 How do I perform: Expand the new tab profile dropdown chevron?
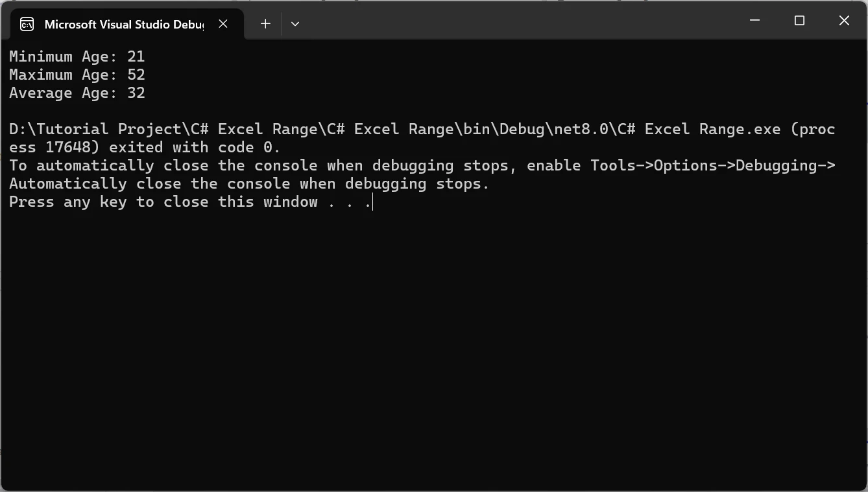pos(295,24)
